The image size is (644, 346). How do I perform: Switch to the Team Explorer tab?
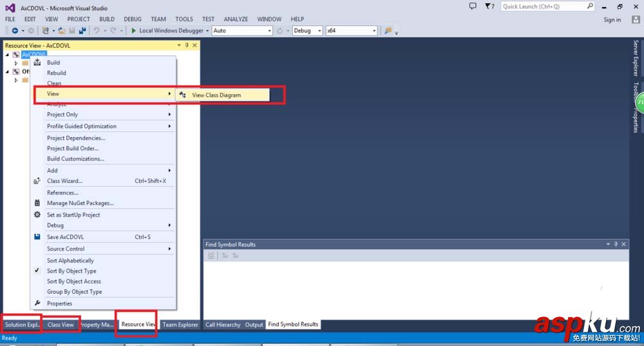coord(180,324)
